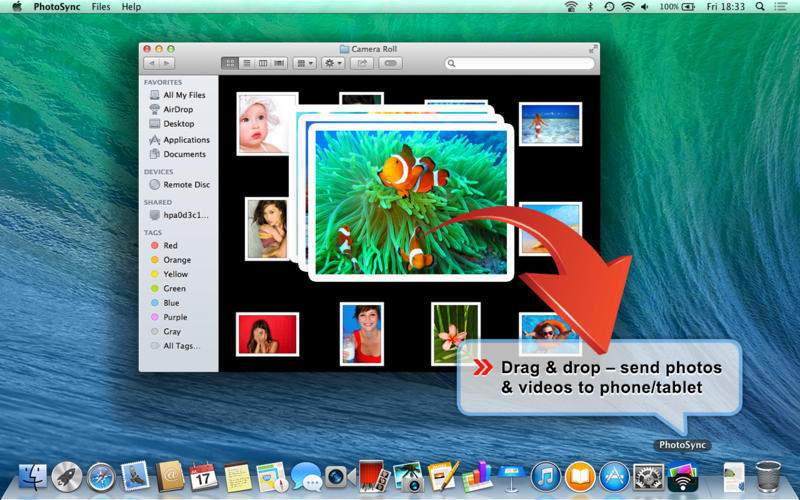Open FaceTime camera icon in Dock
Screen dimensions: 800x500
340,477
